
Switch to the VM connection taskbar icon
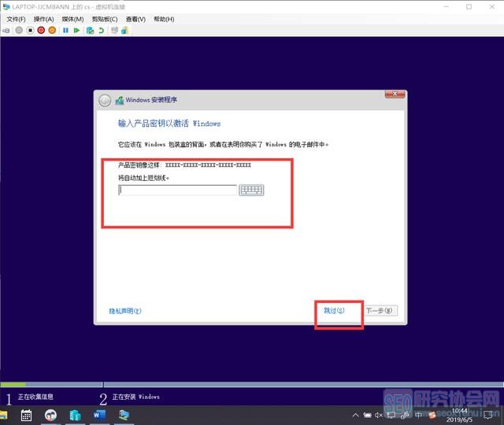[124, 415]
